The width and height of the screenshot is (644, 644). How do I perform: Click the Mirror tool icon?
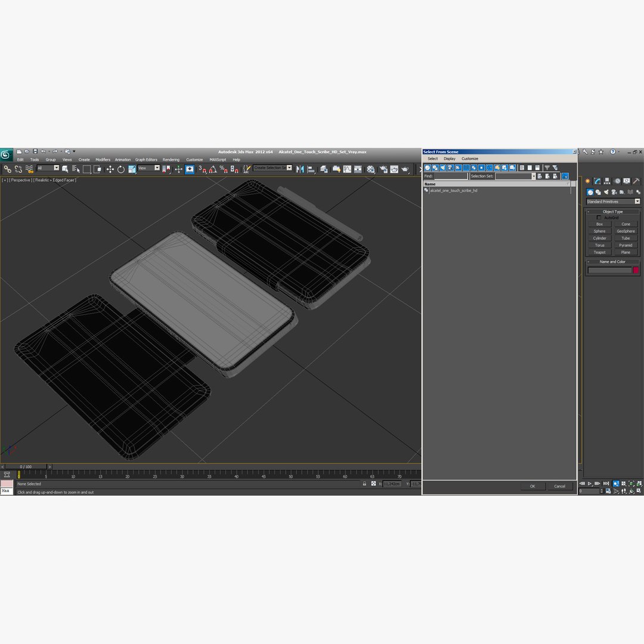point(300,169)
